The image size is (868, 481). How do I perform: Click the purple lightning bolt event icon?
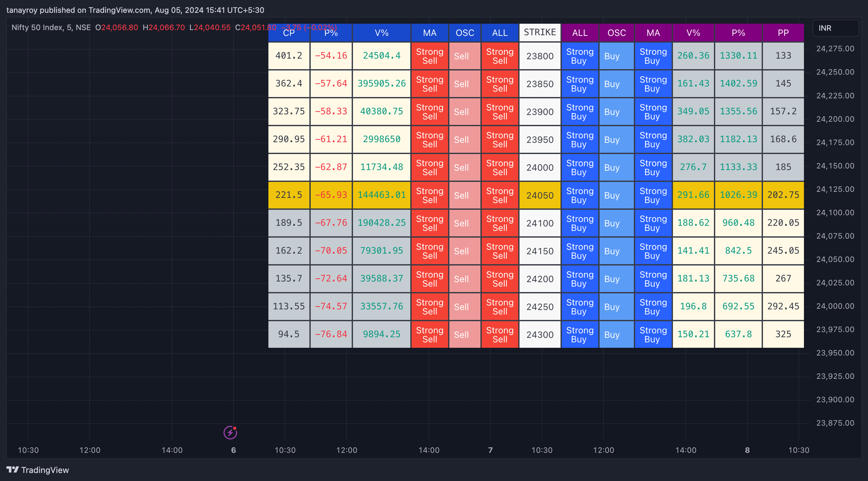pos(230,433)
